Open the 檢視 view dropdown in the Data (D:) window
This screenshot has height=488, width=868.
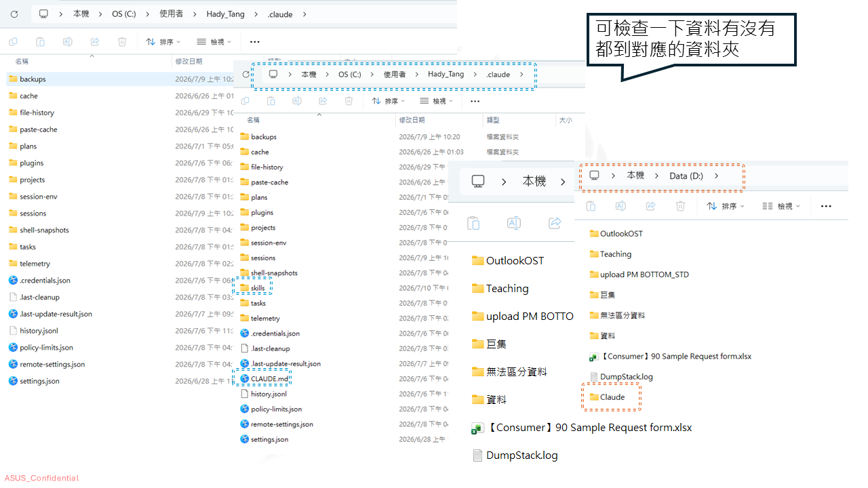(x=781, y=206)
